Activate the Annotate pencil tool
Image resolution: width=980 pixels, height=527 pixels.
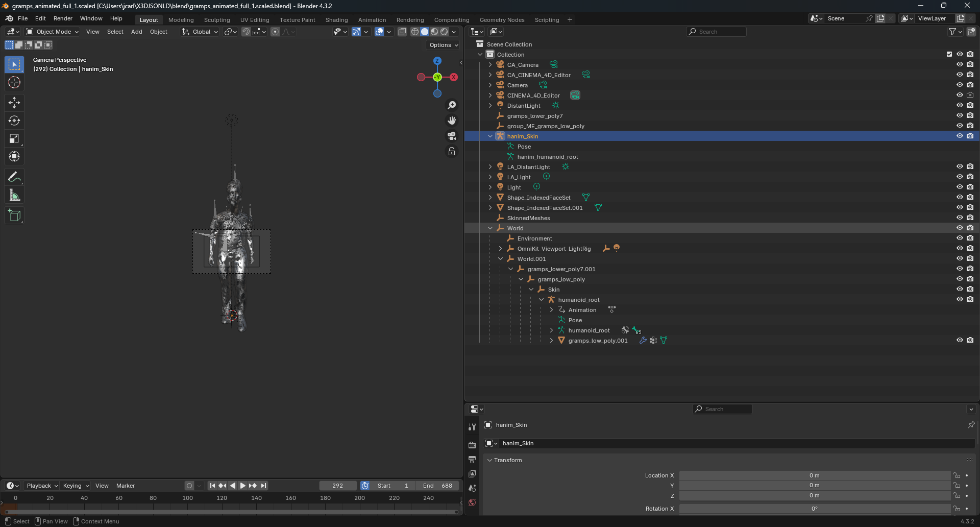14,177
